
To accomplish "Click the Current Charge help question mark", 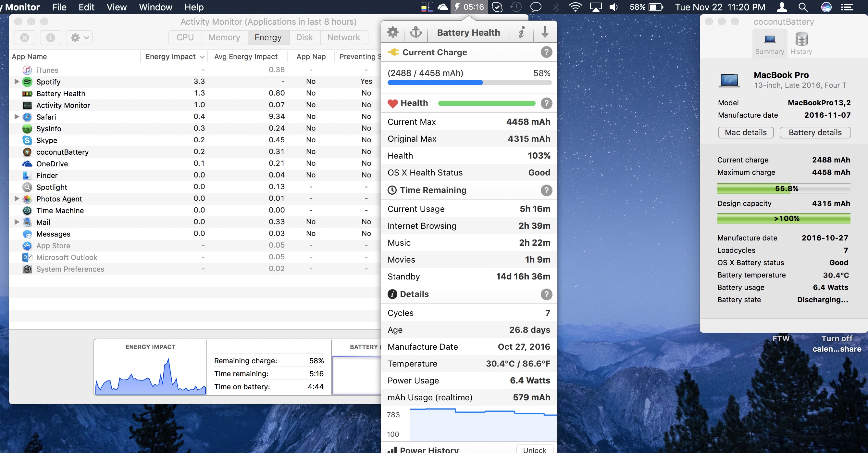I will pos(546,52).
